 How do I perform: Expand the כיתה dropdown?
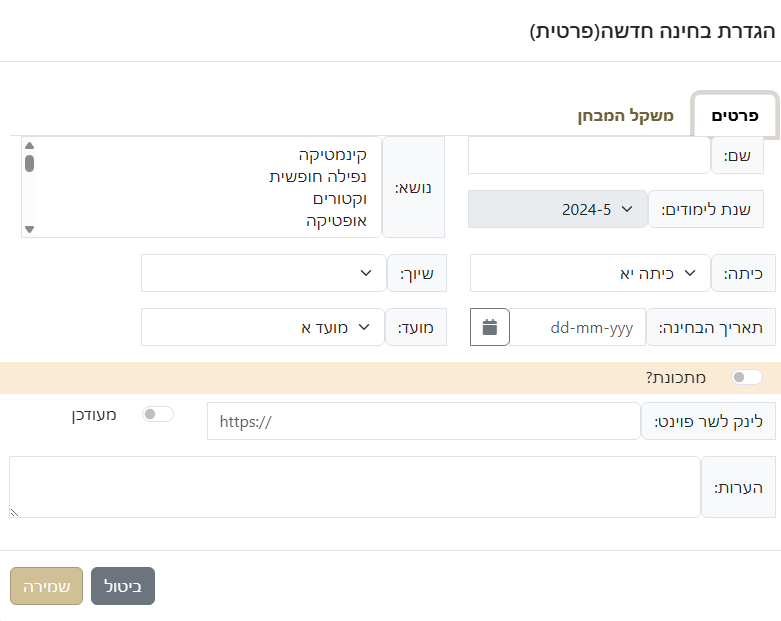(x=590, y=273)
